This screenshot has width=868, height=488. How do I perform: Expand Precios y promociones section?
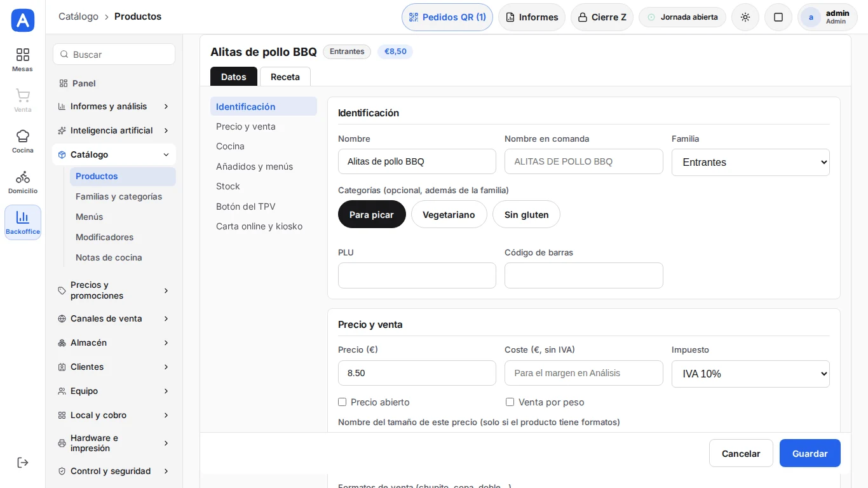[114, 290]
